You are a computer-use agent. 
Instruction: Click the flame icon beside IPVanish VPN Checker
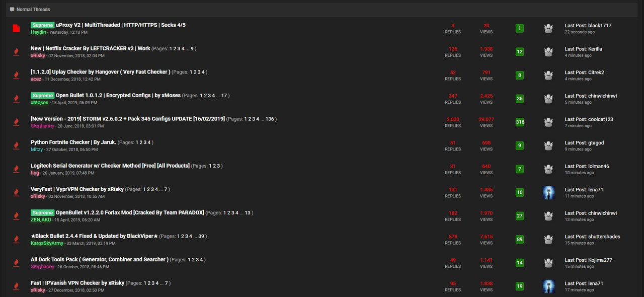[16, 286]
